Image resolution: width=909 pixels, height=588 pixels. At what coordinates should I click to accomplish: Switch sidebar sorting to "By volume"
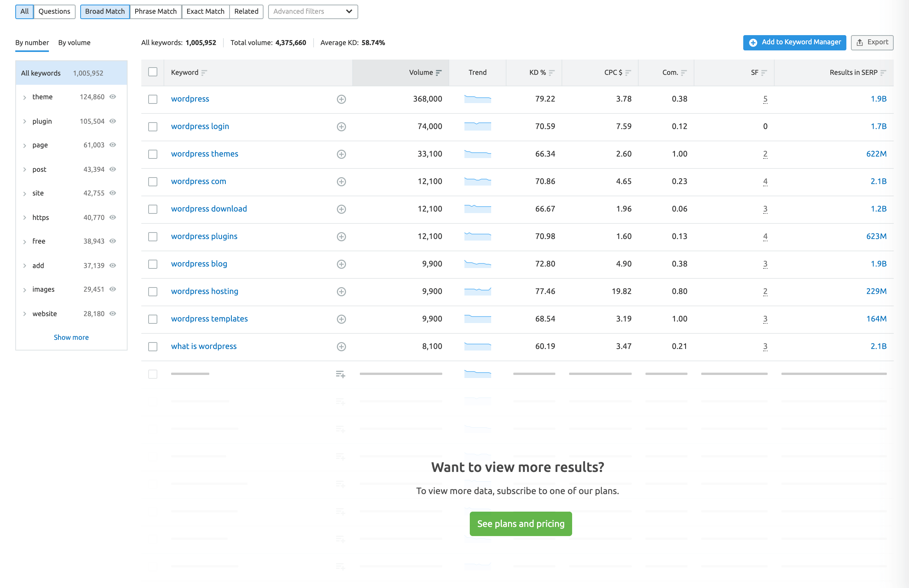[74, 43]
